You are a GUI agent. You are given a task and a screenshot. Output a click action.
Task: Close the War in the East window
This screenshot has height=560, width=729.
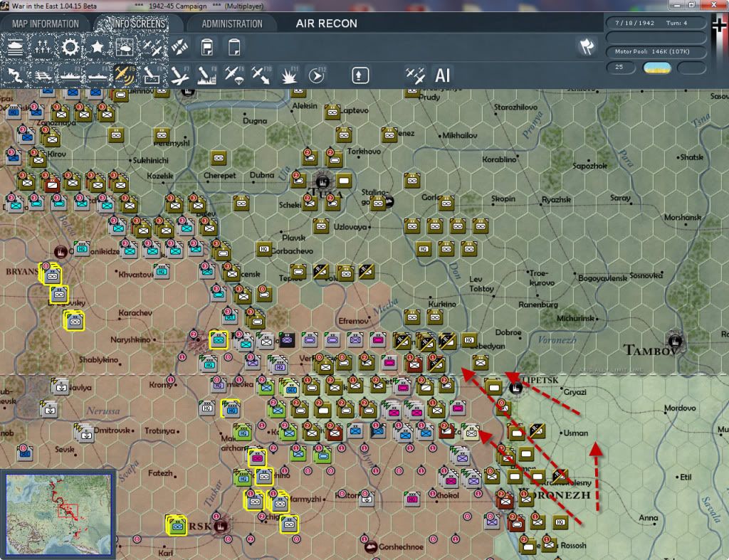(x=713, y=5)
